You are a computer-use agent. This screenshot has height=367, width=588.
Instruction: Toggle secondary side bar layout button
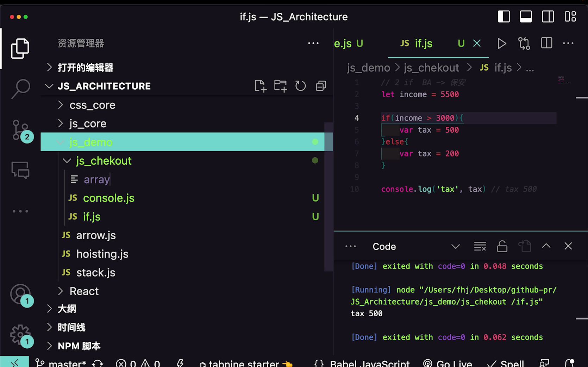pyautogui.click(x=548, y=17)
